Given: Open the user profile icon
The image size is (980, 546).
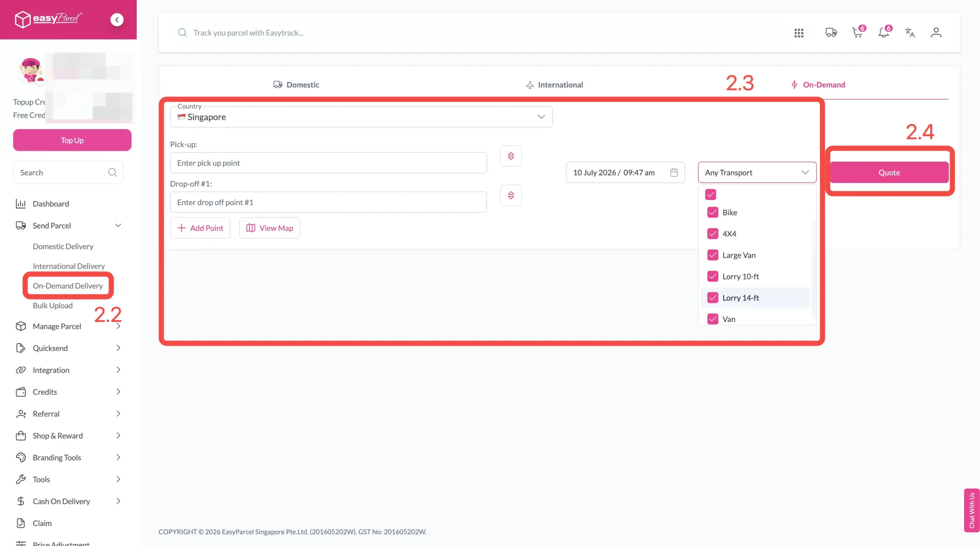Looking at the screenshot, I should 936,33.
